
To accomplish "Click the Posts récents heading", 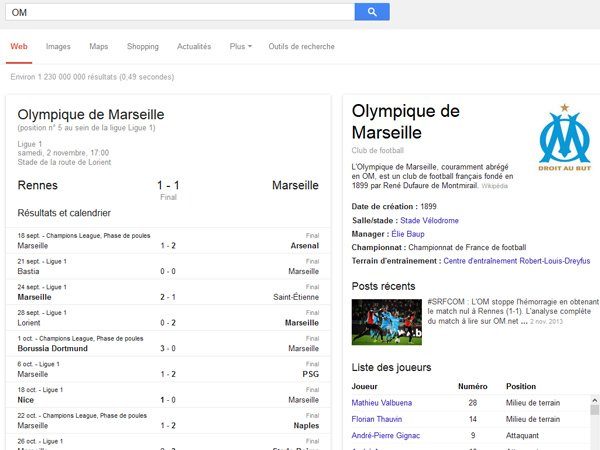I will point(383,286).
